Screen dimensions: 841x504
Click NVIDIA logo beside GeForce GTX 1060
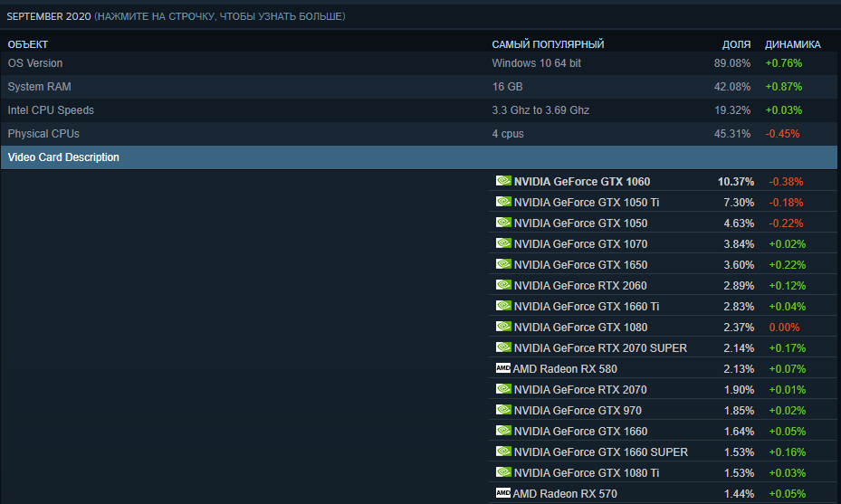point(503,181)
